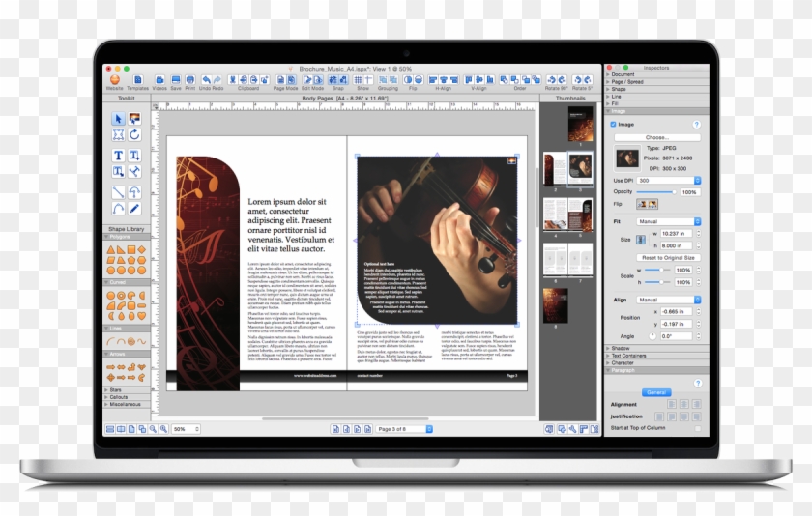Toggle Start at Top of Column checkbox
Viewport: 812px width, 516px height.
pos(698,428)
